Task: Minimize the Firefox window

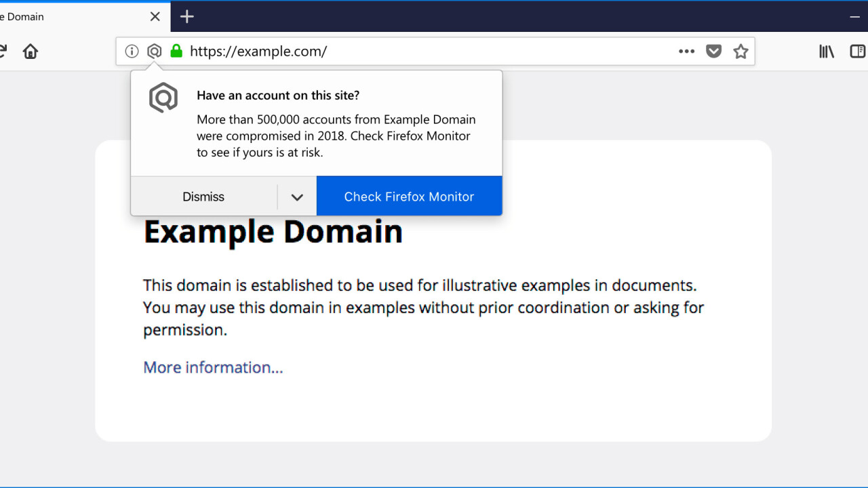Action: pyautogui.click(x=854, y=17)
